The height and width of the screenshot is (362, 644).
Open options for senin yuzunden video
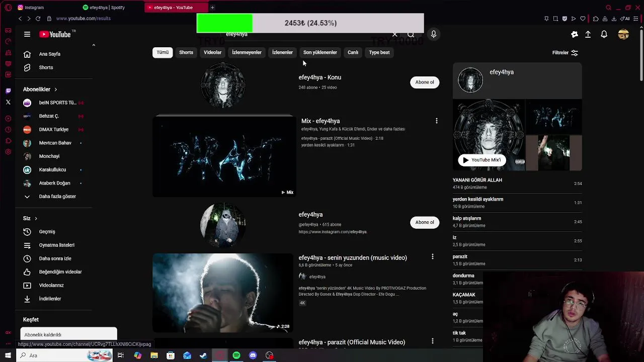click(432, 257)
